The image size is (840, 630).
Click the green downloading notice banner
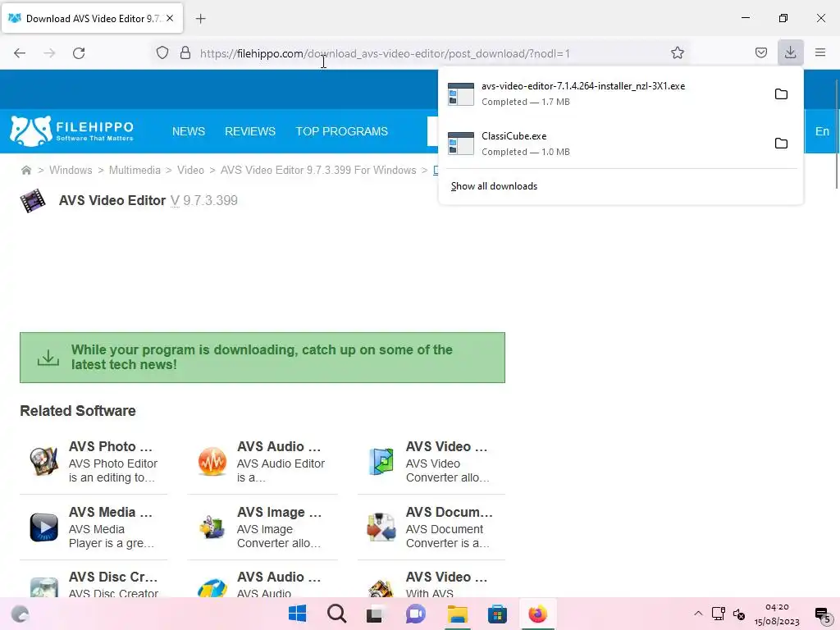point(262,358)
